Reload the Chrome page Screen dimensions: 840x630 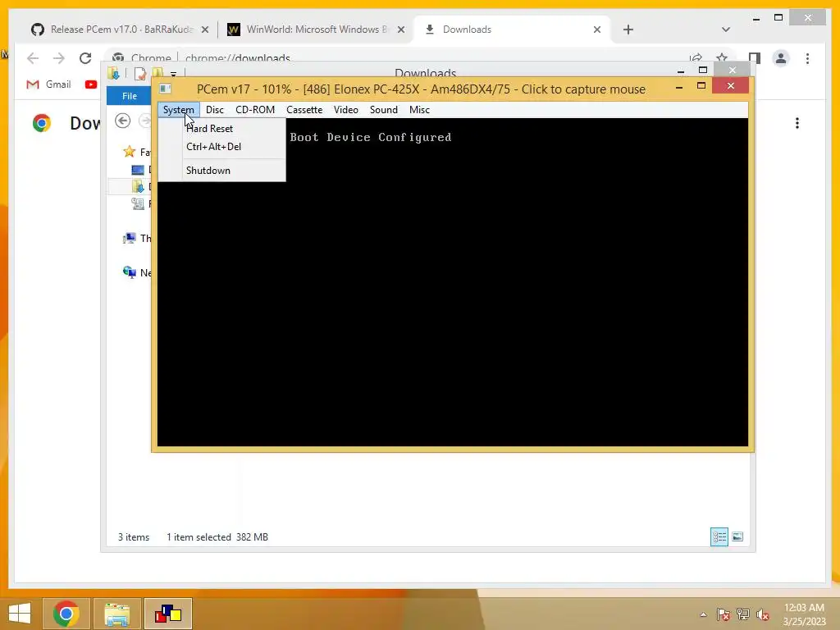85,58
